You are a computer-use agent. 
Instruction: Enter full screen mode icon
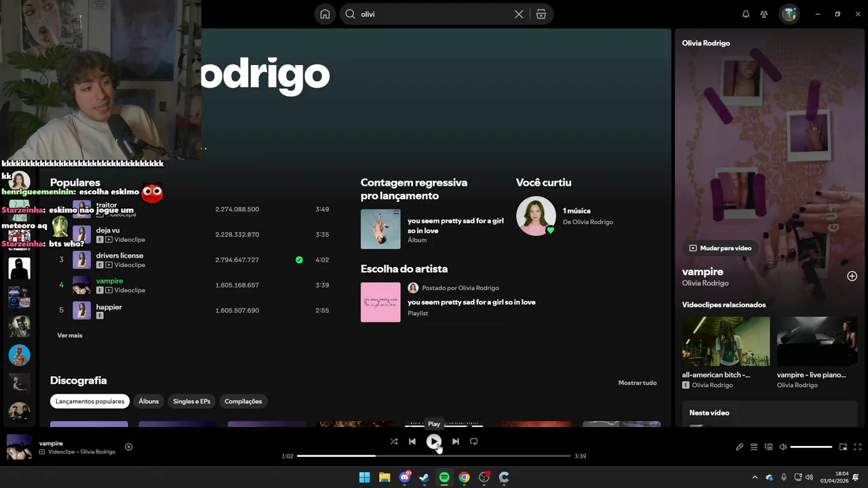[x=858, y=447]
